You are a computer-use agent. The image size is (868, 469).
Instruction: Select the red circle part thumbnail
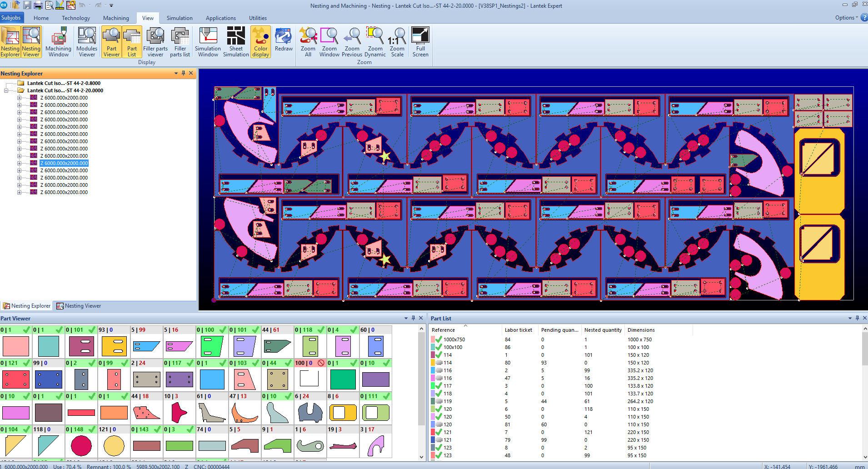pos(81,445)
